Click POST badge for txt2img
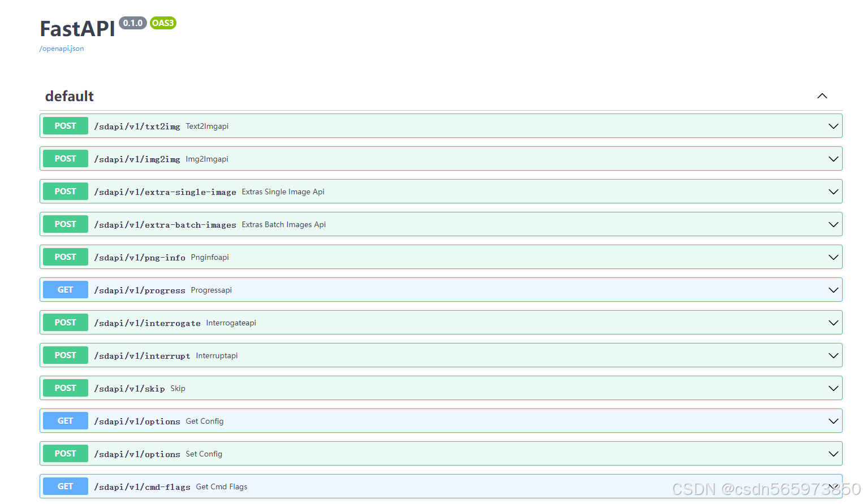 click(x=66, y=126)
